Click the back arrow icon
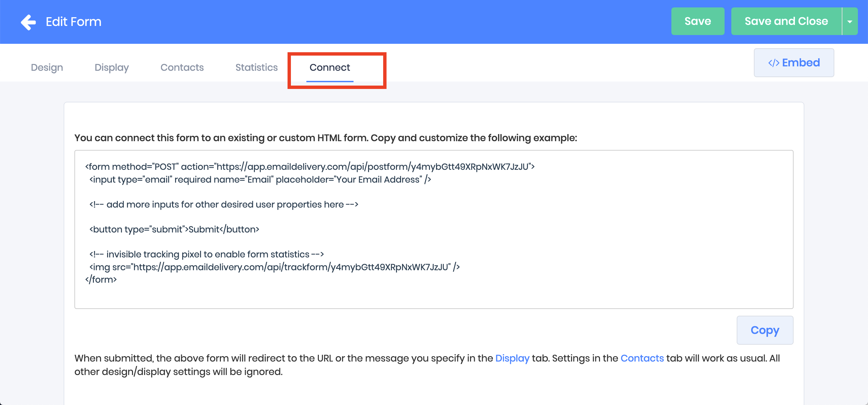The height and width of the screenshot is (405, 868). (x=28, y=22)
